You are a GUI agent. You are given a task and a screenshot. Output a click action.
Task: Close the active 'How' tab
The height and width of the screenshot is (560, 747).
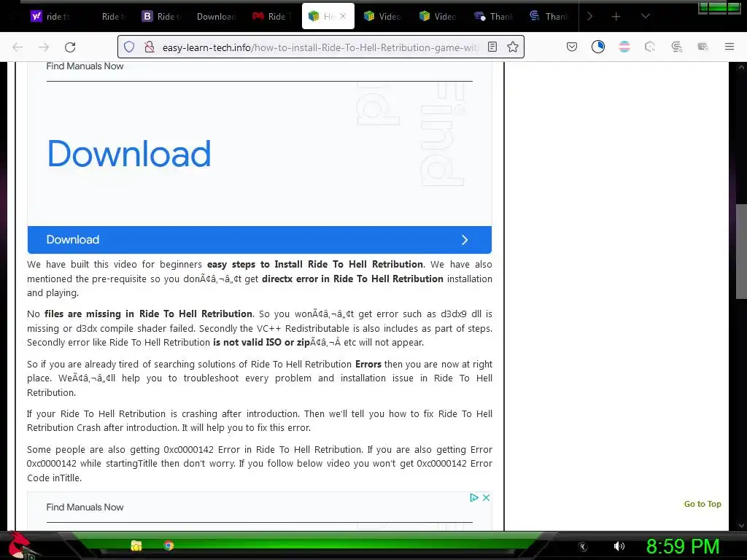click(343, 16)
